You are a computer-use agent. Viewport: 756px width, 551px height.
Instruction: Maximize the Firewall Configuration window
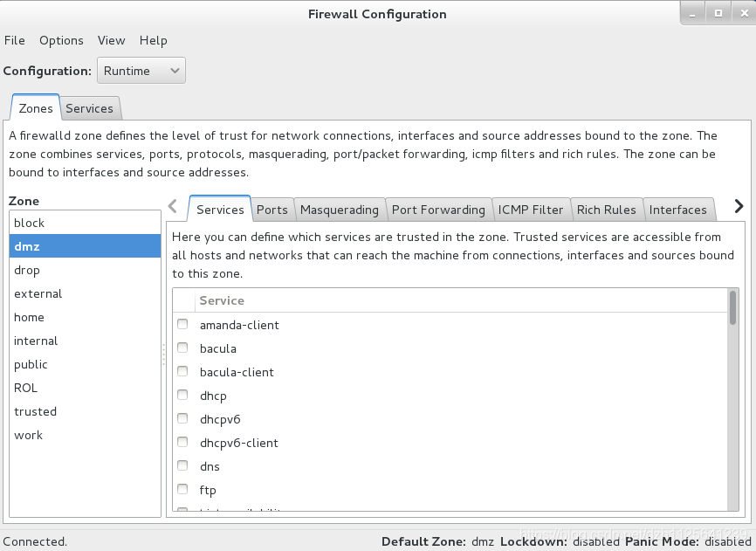pyautogui.click(x=718, y=13)
